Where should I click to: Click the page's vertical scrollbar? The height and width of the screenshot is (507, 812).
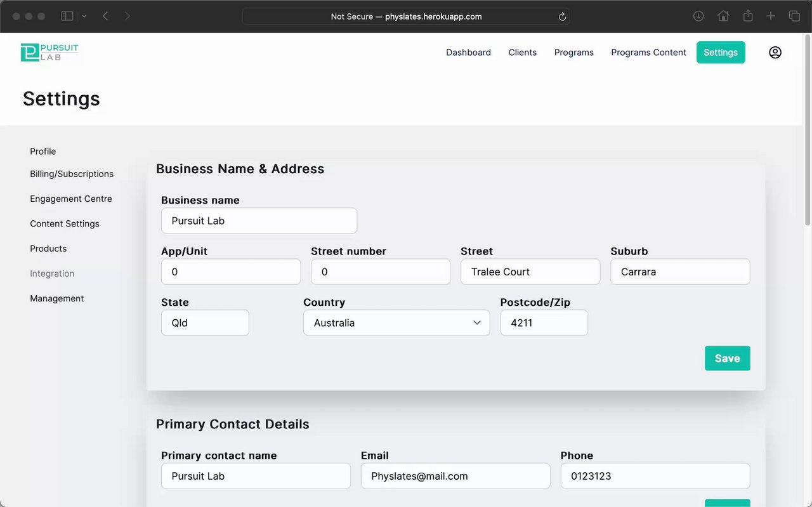808,130
